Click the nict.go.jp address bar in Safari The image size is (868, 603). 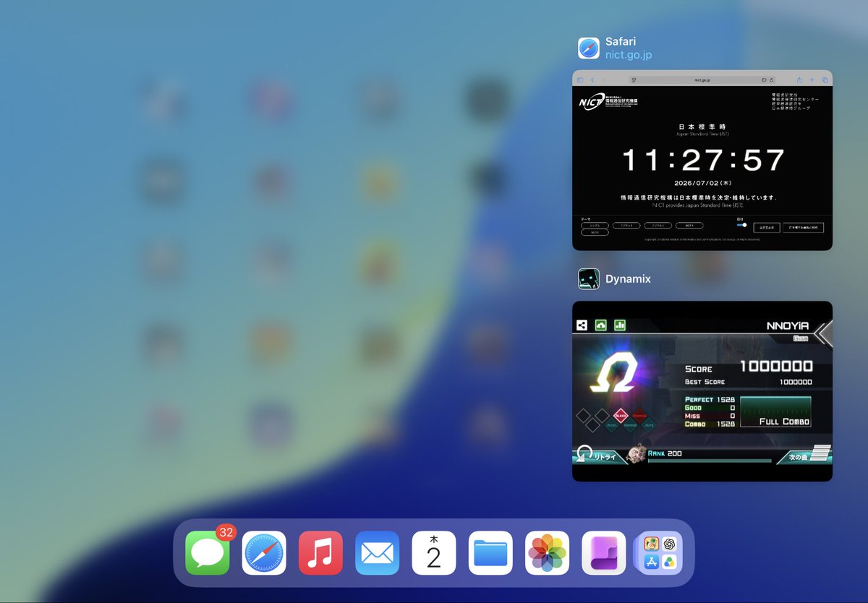tap(702, 80)
